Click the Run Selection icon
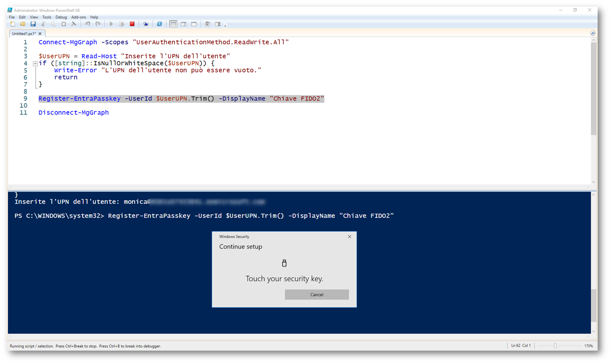The height and width of the screenshot is (364, 611). tap(121, 24)
